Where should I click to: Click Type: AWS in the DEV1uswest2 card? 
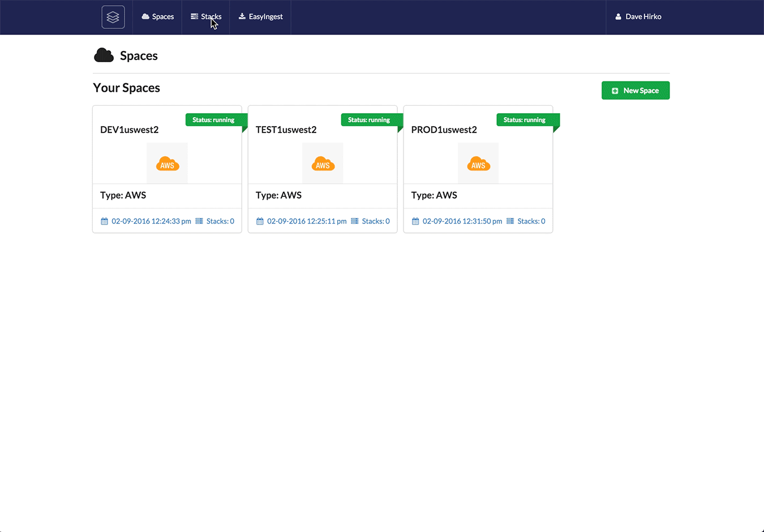(x=123, y=195)
